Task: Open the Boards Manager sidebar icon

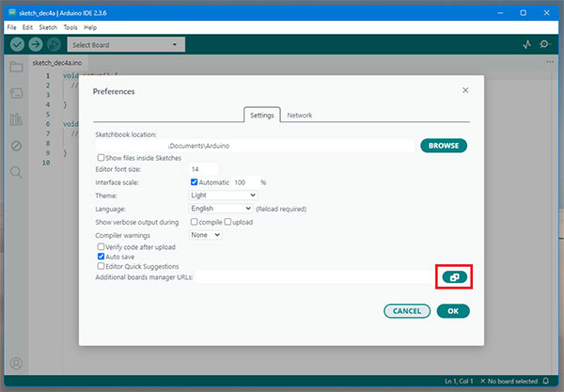Action: click(16, 93)
